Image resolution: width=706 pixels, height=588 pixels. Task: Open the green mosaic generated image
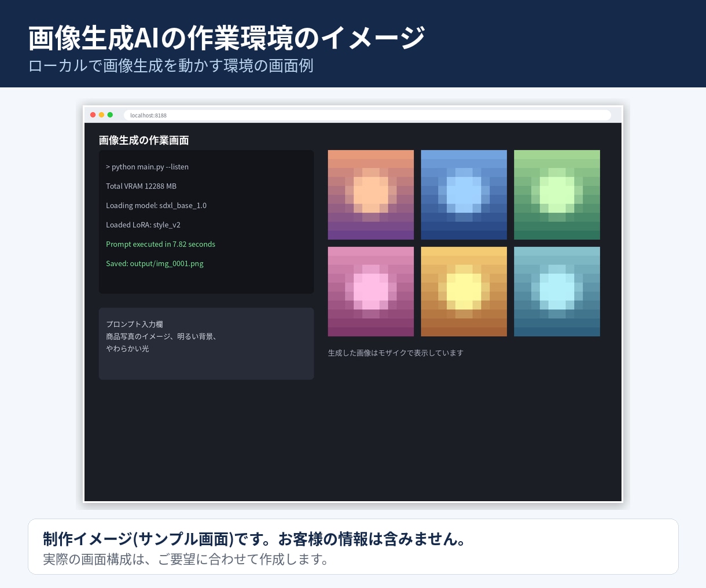click(557, 195)
